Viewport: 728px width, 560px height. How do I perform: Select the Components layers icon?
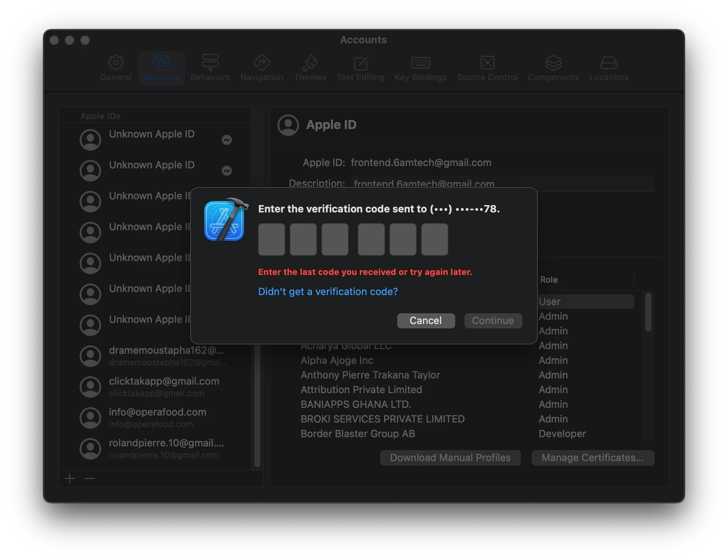(x=553, y=63)
